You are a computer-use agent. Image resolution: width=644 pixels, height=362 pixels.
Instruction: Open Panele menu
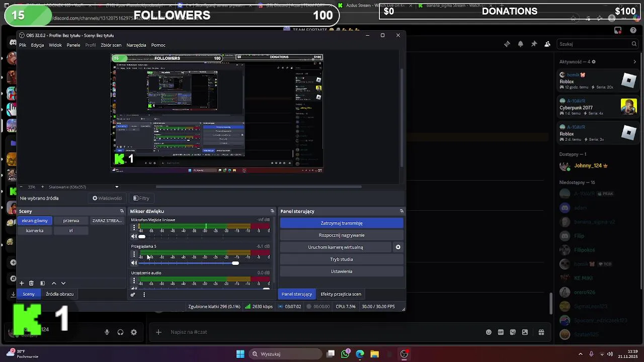(x=73, y=45)
